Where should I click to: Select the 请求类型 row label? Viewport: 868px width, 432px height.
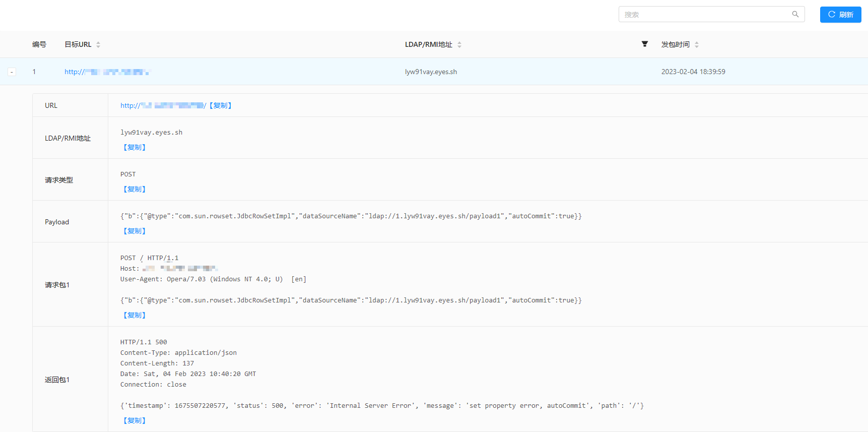[59, 180]
